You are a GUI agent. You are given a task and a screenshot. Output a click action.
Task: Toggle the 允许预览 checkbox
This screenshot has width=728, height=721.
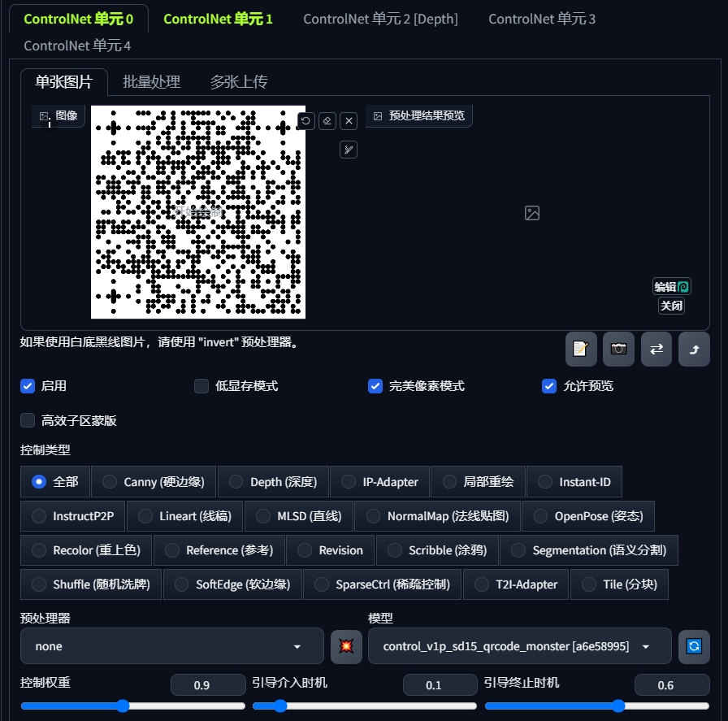[549, 386]
